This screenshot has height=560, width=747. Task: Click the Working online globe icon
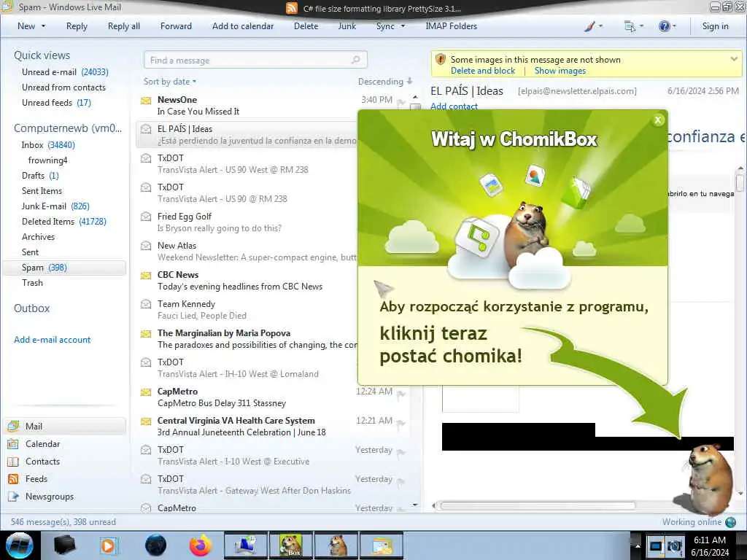coord(730,522)
